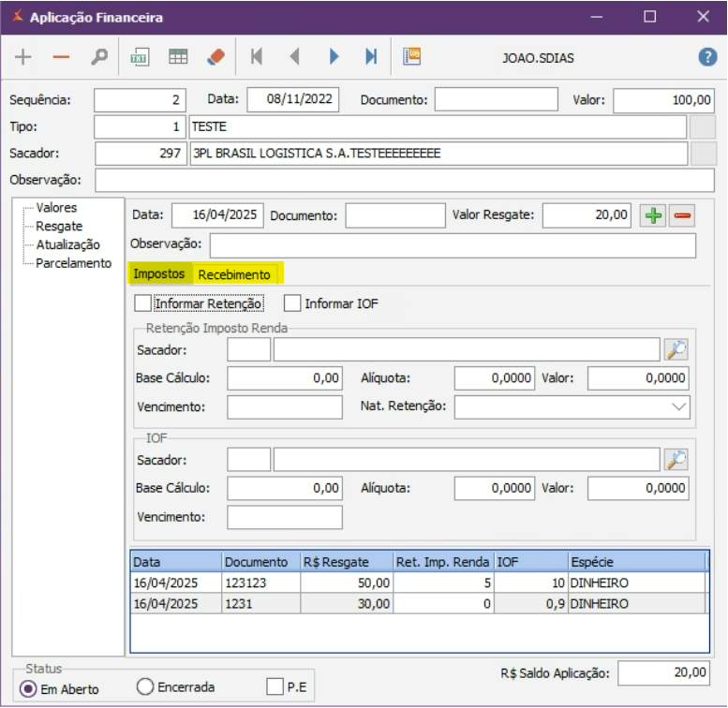Click the red minus delete record icon
Viewport: 728px width, 708px height.
pos(61,58)
